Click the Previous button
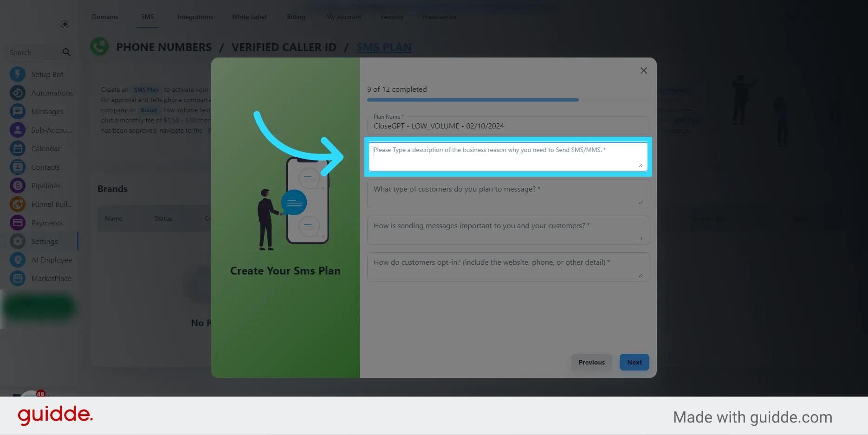This screenshot has width=868, height=435. pos(591,362)
